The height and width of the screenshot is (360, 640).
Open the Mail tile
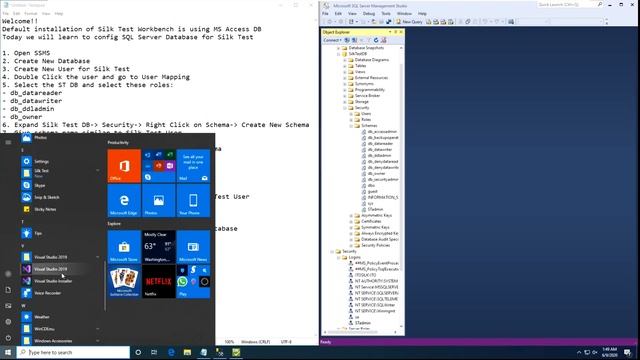[x=193, y=166]
